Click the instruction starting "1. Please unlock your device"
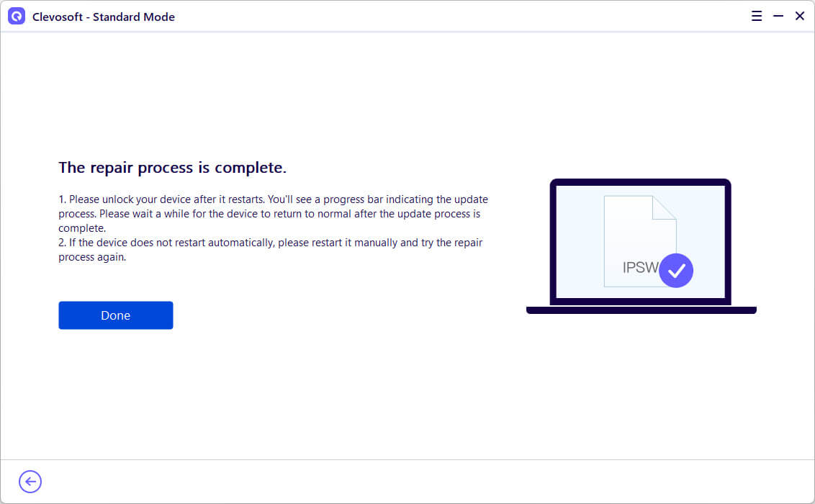This screenshot has height=504, width=815. [274, 214]
